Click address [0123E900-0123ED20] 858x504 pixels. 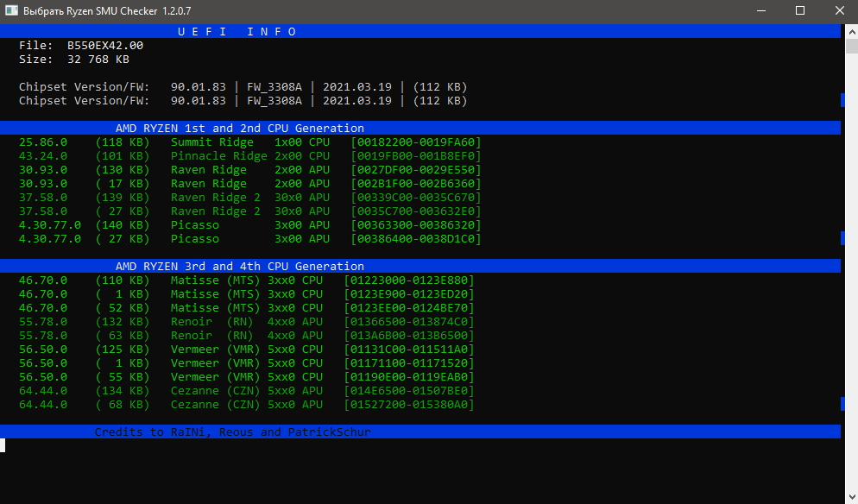409,294
